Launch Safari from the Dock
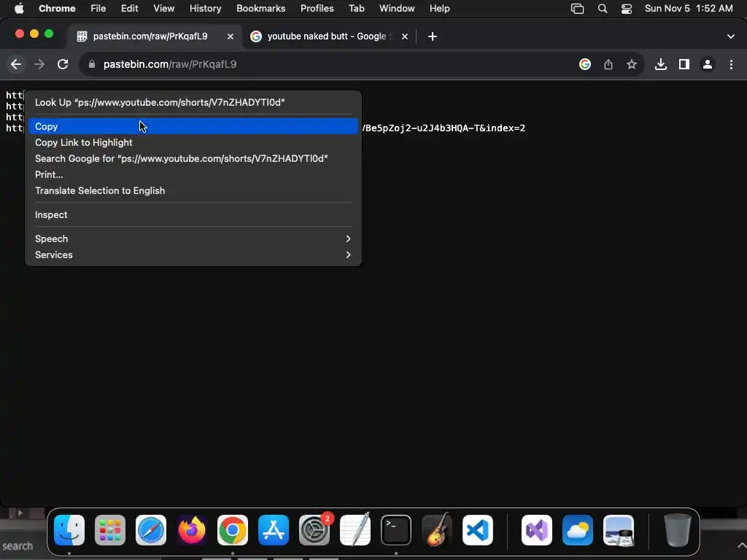 click(151, 530)
